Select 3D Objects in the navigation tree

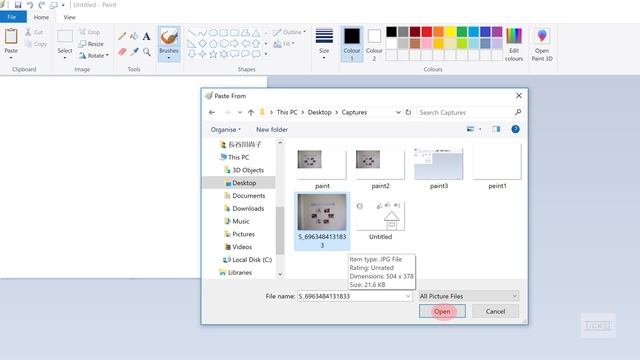click(x=248, y=170)
